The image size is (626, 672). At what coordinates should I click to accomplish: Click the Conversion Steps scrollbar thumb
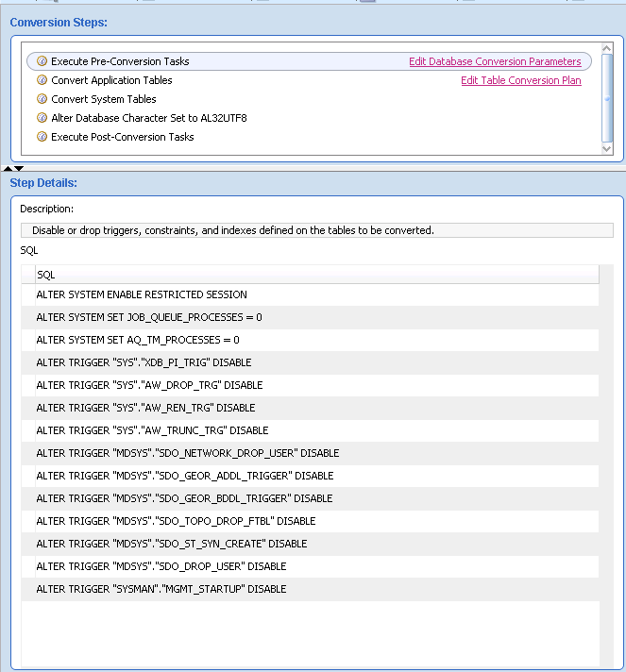coord(607,98)
